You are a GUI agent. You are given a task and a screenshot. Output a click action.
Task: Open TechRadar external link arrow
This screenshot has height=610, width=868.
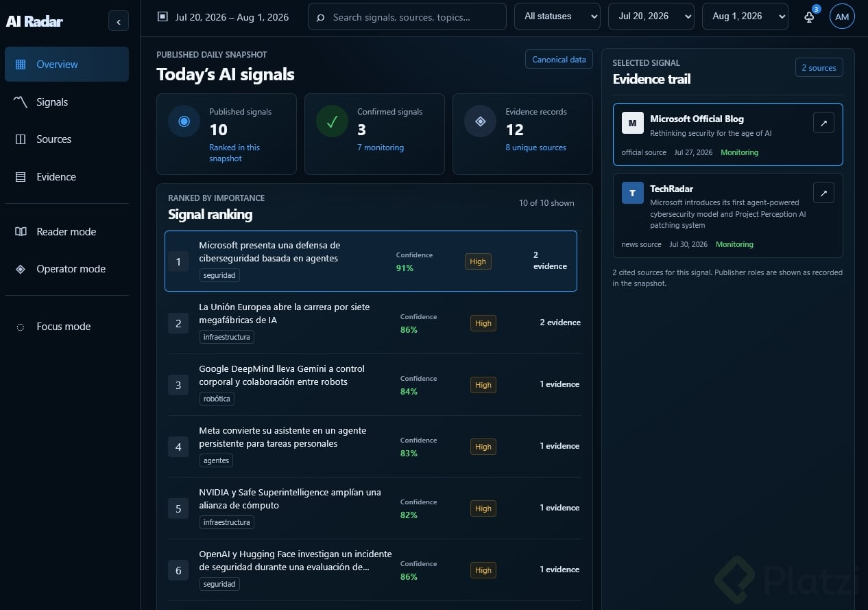coord(823,193)
